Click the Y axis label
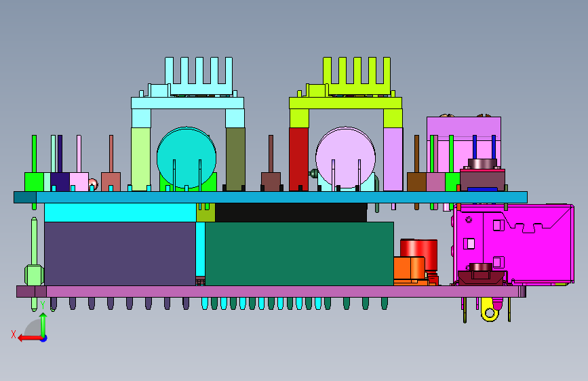Screen dimensions: 588x381 click(x=43, y=305)
